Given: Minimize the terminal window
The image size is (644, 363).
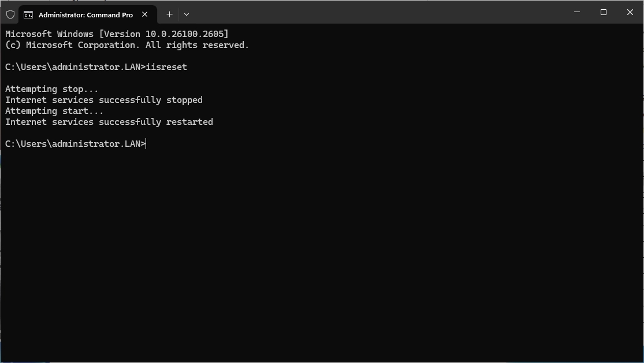Looking at the screenshot, I should click(577, 12).
